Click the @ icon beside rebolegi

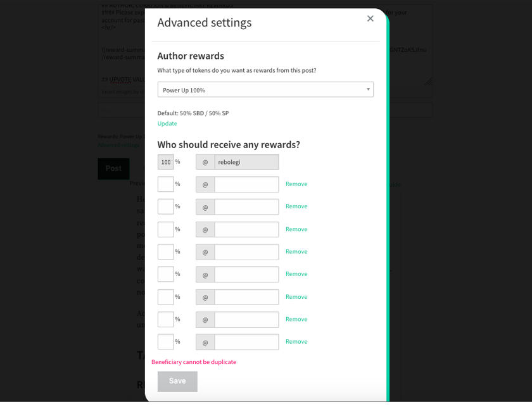point(205,162)
